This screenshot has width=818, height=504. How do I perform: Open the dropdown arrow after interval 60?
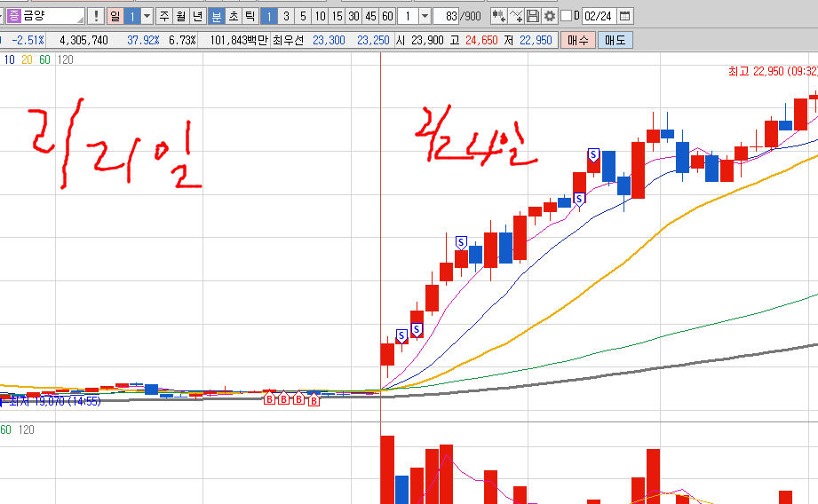point(424,16)
